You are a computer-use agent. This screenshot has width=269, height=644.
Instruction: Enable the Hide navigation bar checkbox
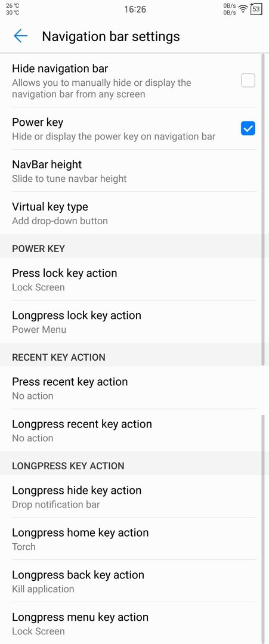click(248, 80)
